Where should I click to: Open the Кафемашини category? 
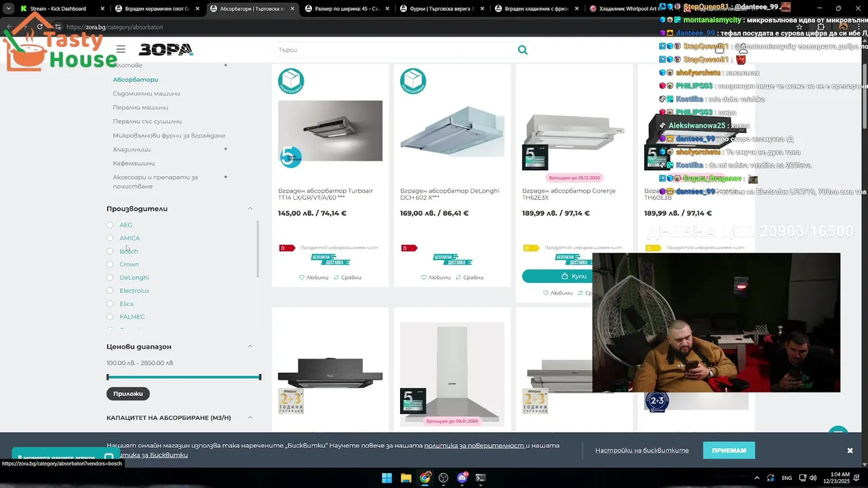(134, 163)
